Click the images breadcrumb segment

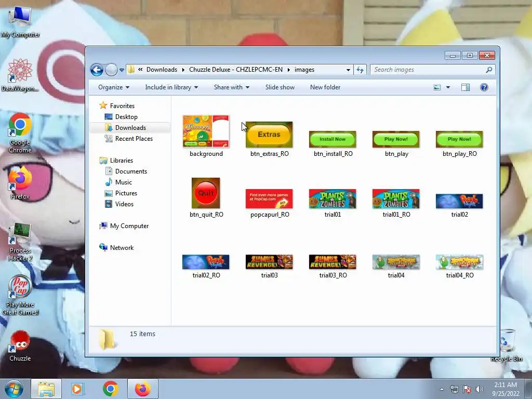[304, 70]
